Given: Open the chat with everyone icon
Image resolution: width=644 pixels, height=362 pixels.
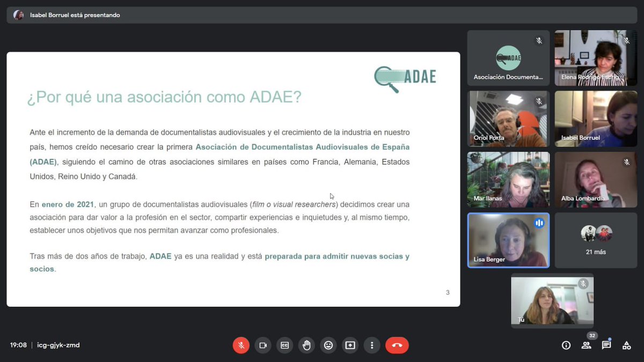Looking at the screenshot, I should point(606,345).
